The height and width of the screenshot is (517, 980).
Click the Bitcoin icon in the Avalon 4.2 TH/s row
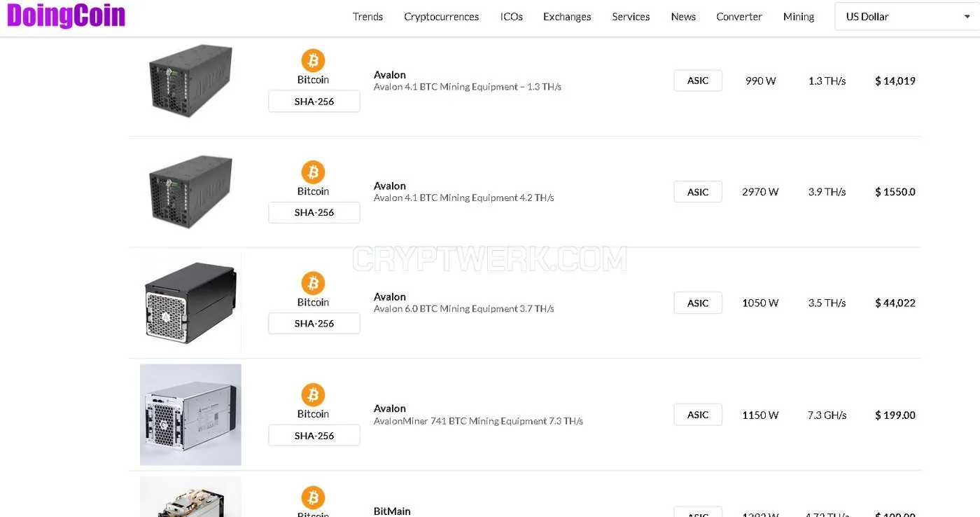pos(313,172)
